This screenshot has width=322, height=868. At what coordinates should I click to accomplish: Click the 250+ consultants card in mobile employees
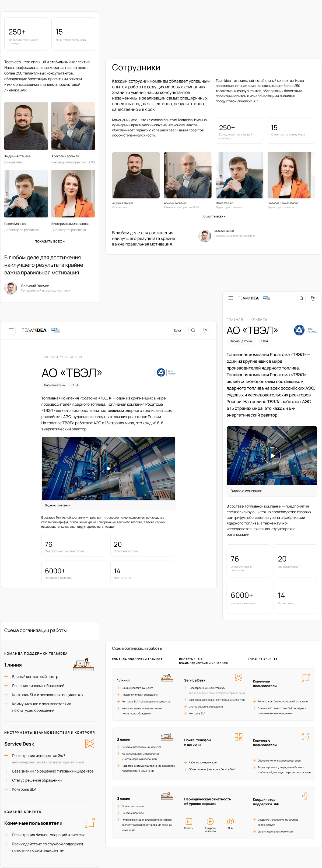click(26, 34)
